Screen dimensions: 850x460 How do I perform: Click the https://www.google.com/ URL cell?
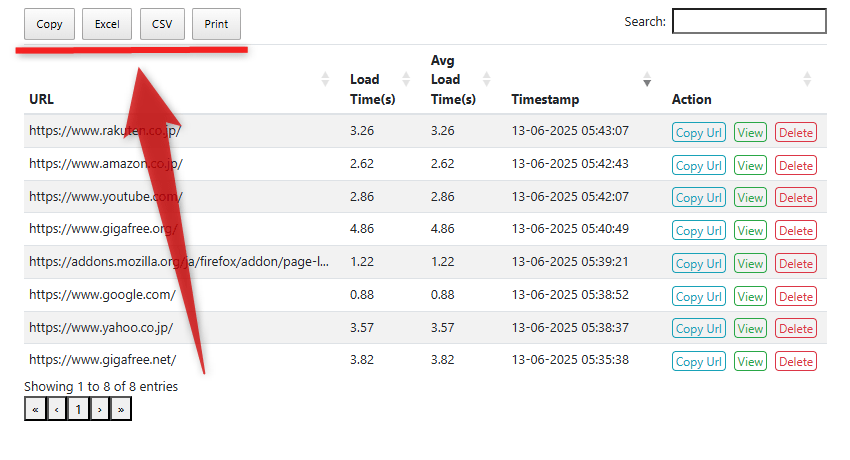point(102,295)
